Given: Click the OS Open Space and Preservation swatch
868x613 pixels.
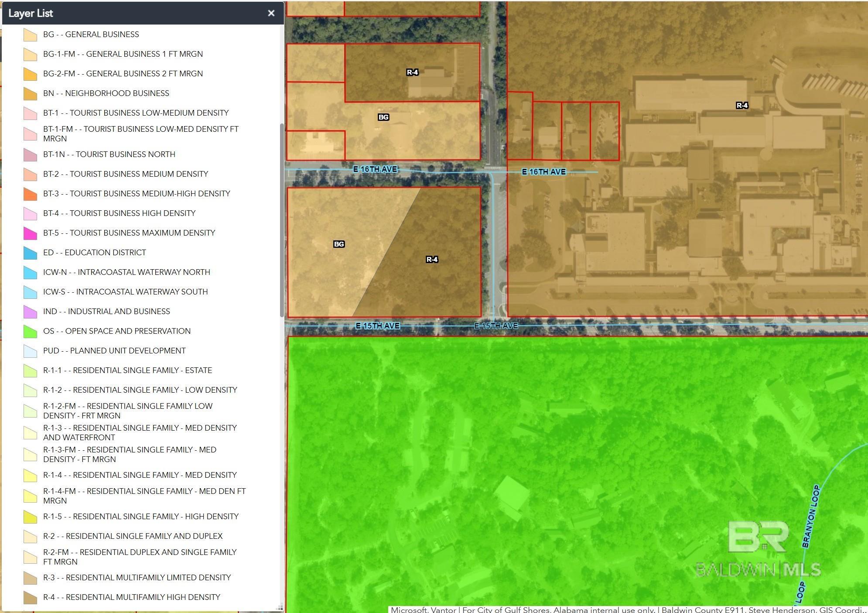Looking at the screenshot, I should point(30,332).
